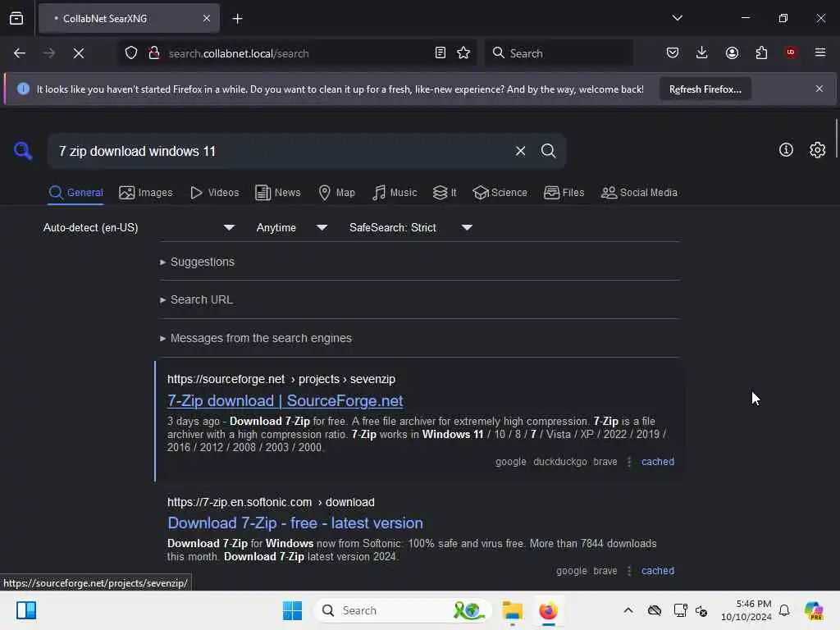Screen dimensions: 840x630
Task: Open the notifications bell icon
Action: click(x=783, y=610)
